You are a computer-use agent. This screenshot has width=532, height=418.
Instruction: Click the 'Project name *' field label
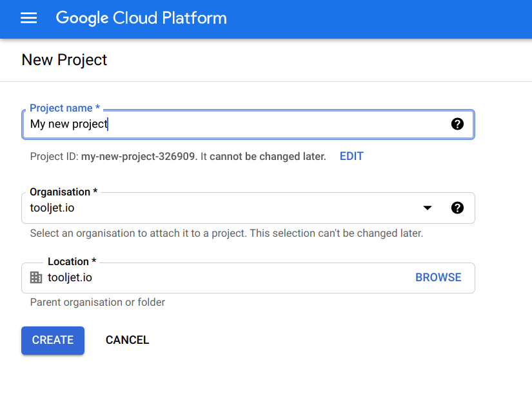(64, 108)
